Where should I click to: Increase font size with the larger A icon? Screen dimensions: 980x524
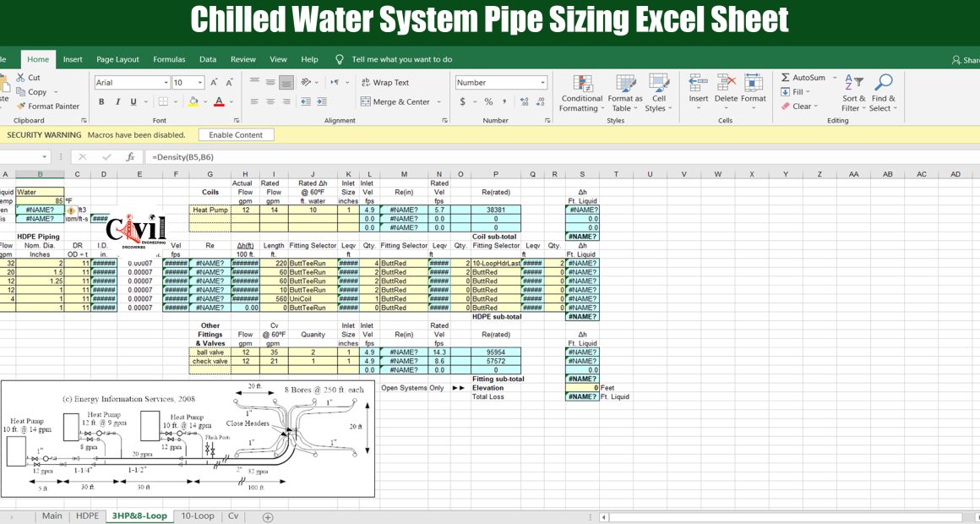click(214, 83)
